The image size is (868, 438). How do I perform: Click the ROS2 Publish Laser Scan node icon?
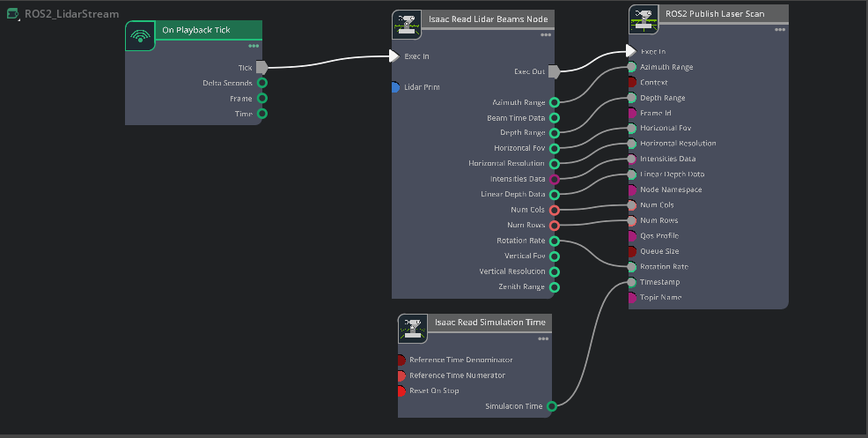pyautogui.click(x=644, y=19)
